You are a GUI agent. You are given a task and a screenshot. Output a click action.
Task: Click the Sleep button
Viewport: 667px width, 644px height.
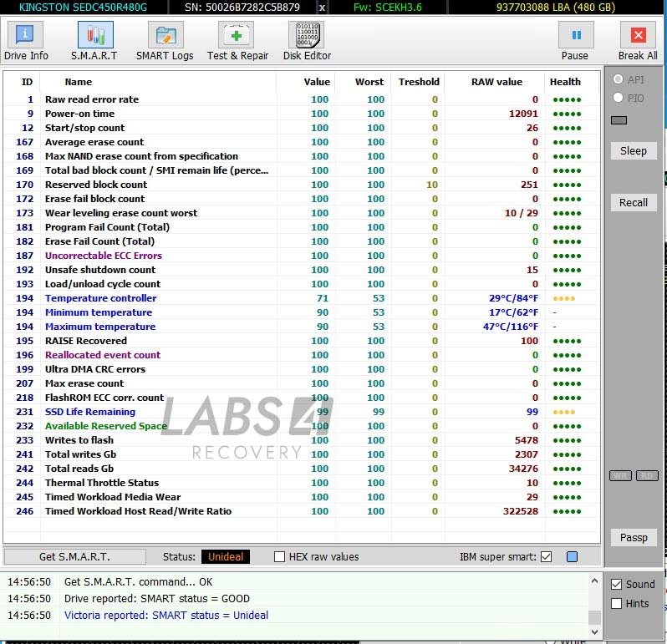[x=634, y=151]
